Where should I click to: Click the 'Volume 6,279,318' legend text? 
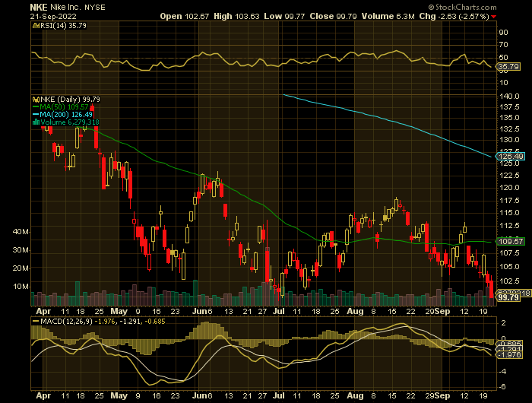tap(70, 122)
